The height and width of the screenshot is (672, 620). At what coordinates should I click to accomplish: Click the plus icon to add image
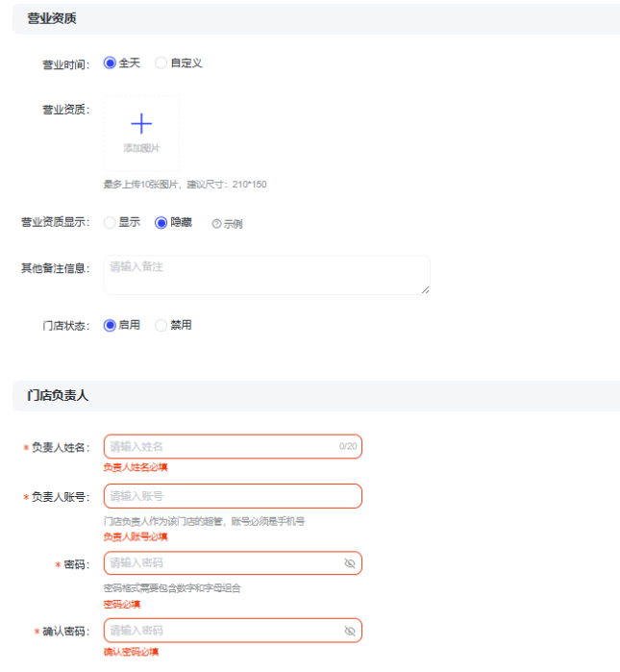[141, 123]
